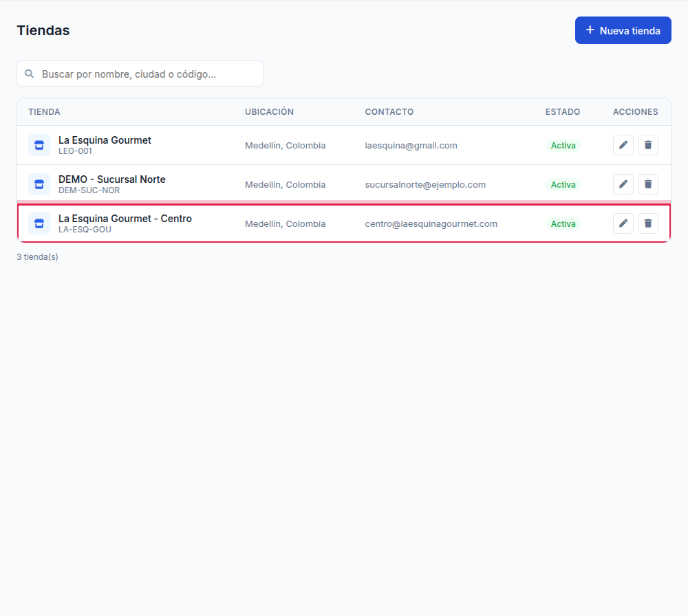688x616 pixels.
Task: Click the 3 tienda(s) count label
Action: [37, 257]
